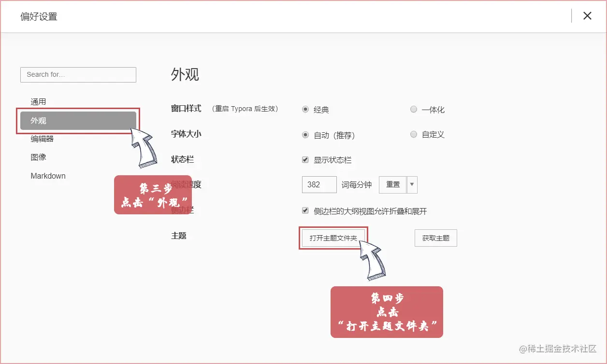Click the reading speed field showing 382
Viewport: 607px width, 364px height.
pos(319,184)
